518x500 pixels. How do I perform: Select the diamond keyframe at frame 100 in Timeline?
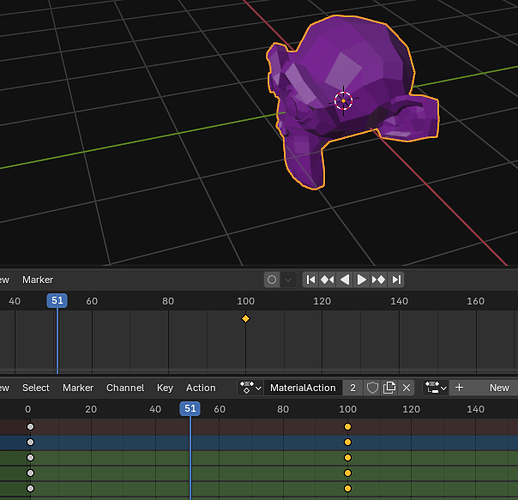(x=245, y=319)
